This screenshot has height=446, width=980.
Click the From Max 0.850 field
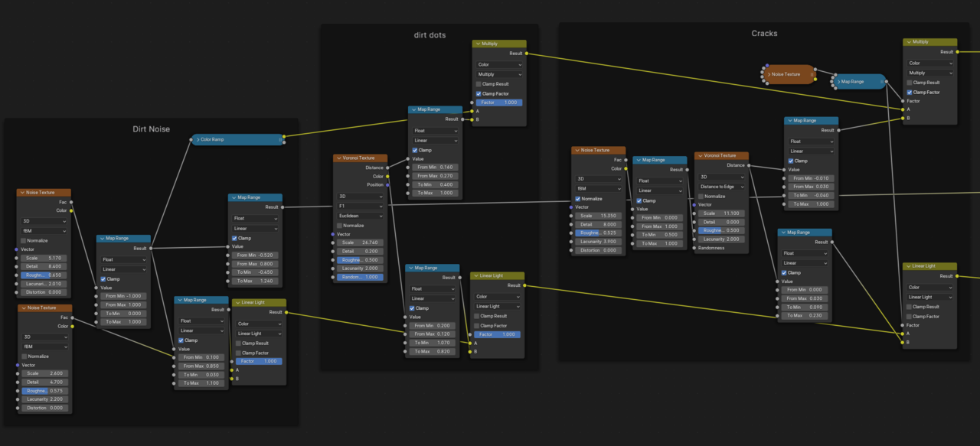(201, 366)
